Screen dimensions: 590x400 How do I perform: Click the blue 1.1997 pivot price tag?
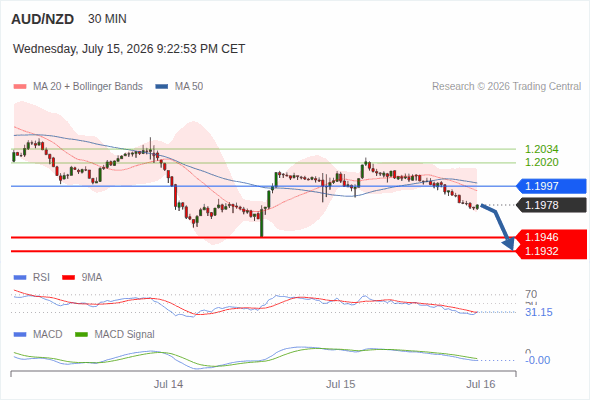coord(551,186)
